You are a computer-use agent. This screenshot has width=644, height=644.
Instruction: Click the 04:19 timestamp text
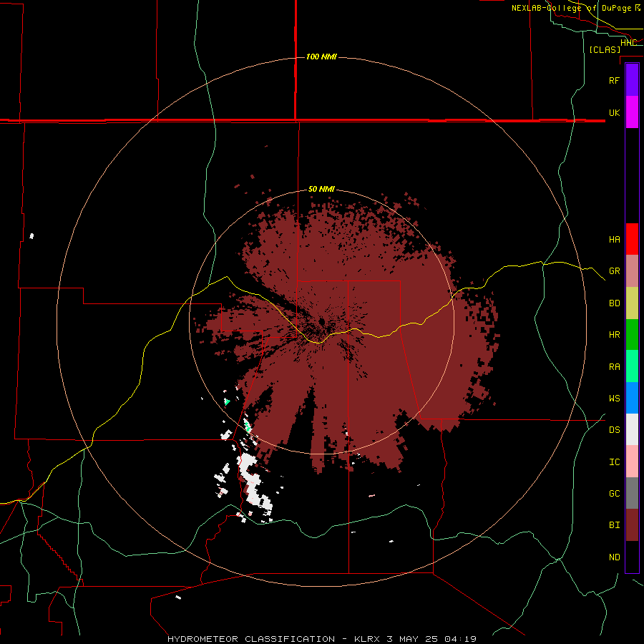(460, 639)
